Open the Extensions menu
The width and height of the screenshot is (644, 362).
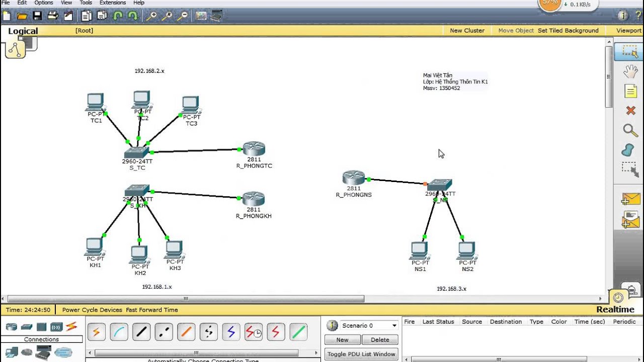(113, 3)
